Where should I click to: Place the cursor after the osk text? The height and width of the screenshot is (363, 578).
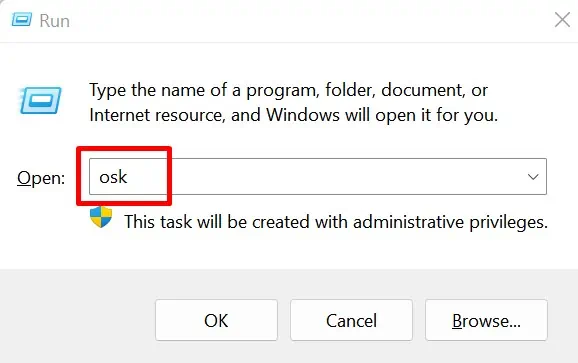pyautogui.click(x=130, y=177)
